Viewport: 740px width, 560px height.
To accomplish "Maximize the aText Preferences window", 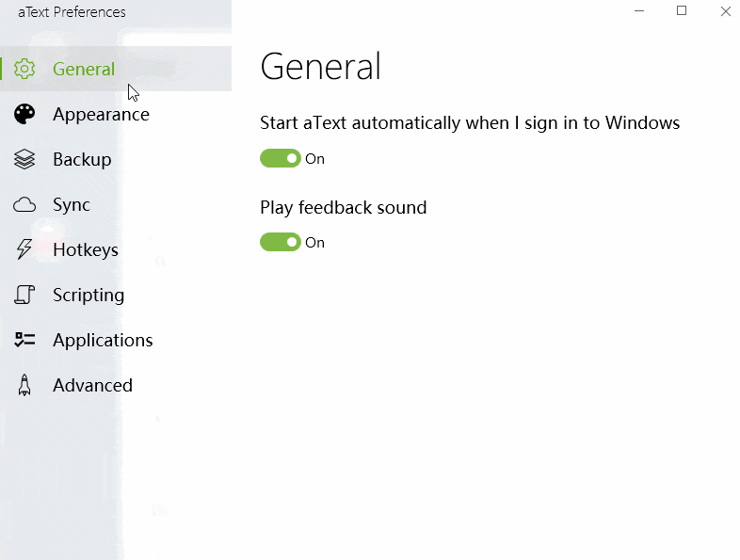I will (x=682, y=11).
